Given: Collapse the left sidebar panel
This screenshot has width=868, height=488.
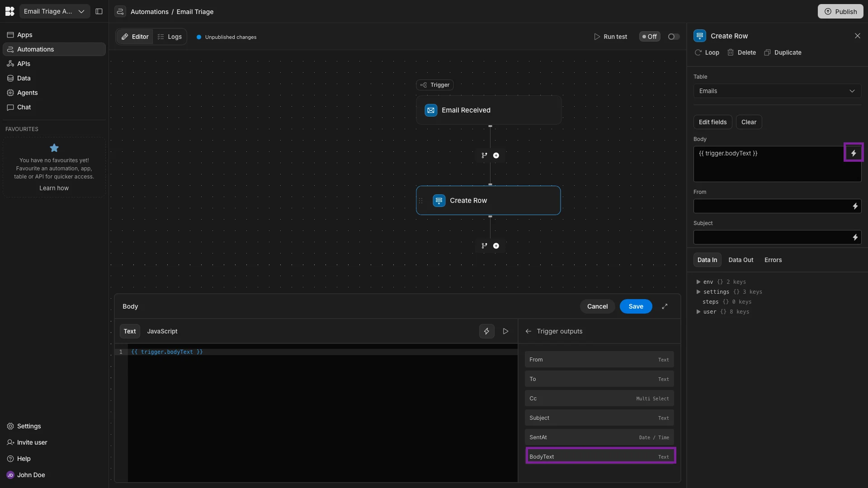Looking at the screenshot, I should pos(99,11).
